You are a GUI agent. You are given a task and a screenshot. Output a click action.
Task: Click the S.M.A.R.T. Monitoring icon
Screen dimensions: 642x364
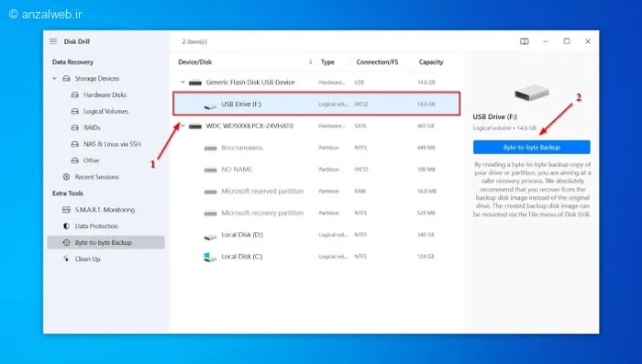tap(66, 209)
